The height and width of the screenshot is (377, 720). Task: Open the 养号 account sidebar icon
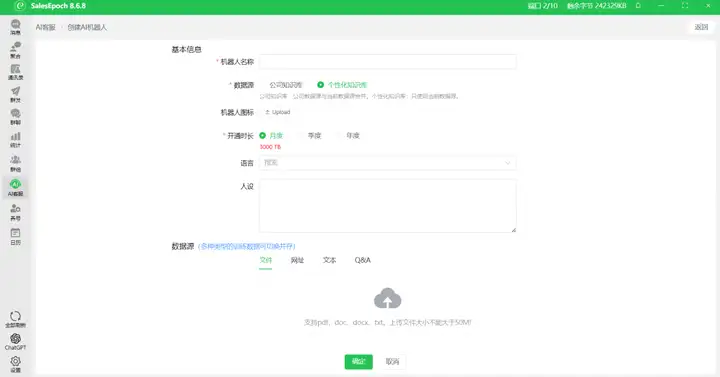15,212
